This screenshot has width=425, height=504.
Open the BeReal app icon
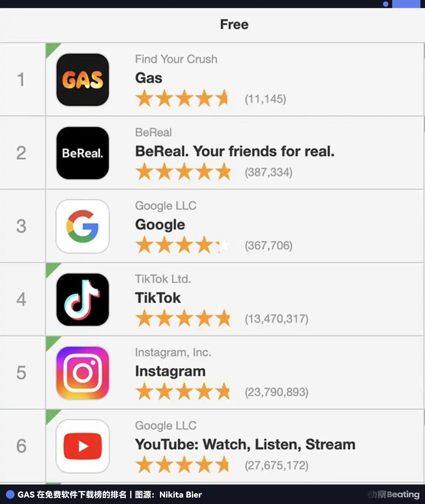click(83, 153)
